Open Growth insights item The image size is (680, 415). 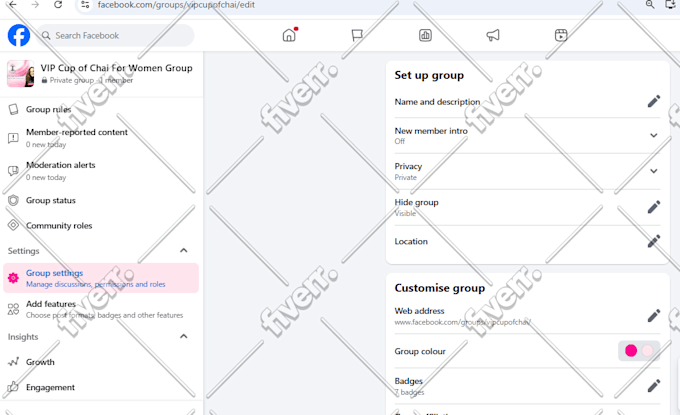tap(101, 362)
